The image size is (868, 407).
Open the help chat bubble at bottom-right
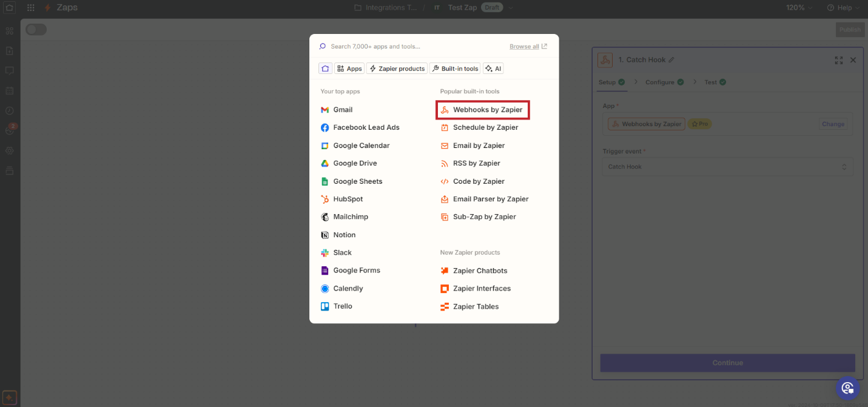(847, 388)
